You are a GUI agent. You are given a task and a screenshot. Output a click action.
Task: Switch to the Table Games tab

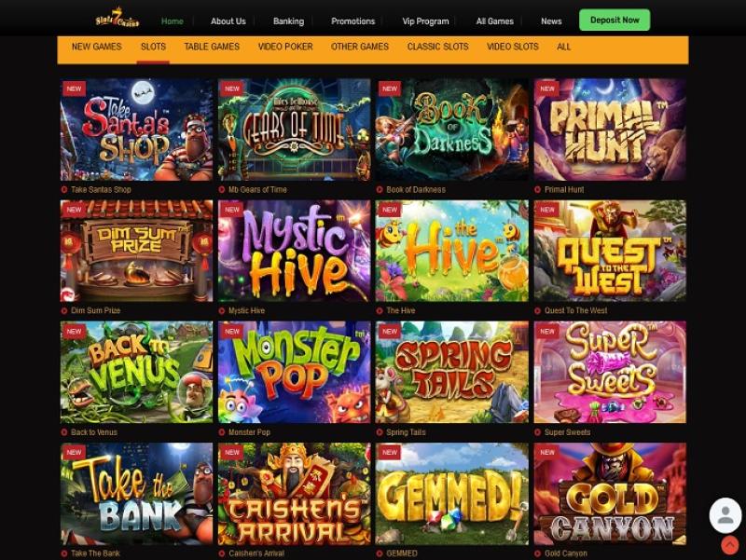212,47
